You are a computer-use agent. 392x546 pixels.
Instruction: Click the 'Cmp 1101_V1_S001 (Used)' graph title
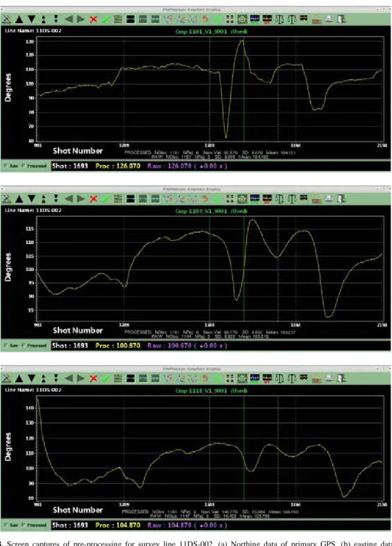(211, 31)
